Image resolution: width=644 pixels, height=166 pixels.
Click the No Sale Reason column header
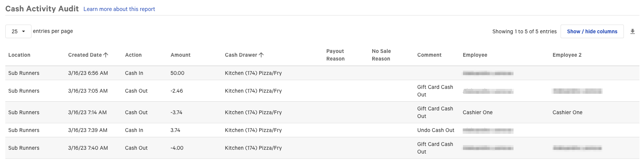click(381, 55)
